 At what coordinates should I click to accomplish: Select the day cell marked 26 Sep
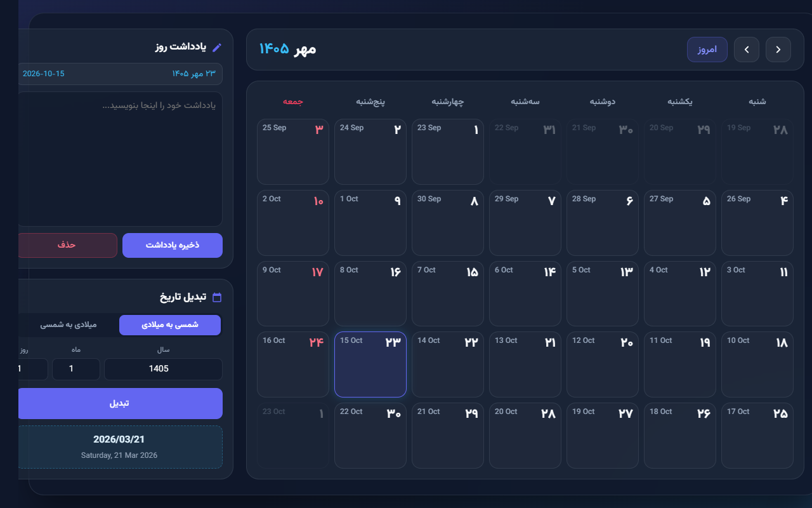(757, 223)
